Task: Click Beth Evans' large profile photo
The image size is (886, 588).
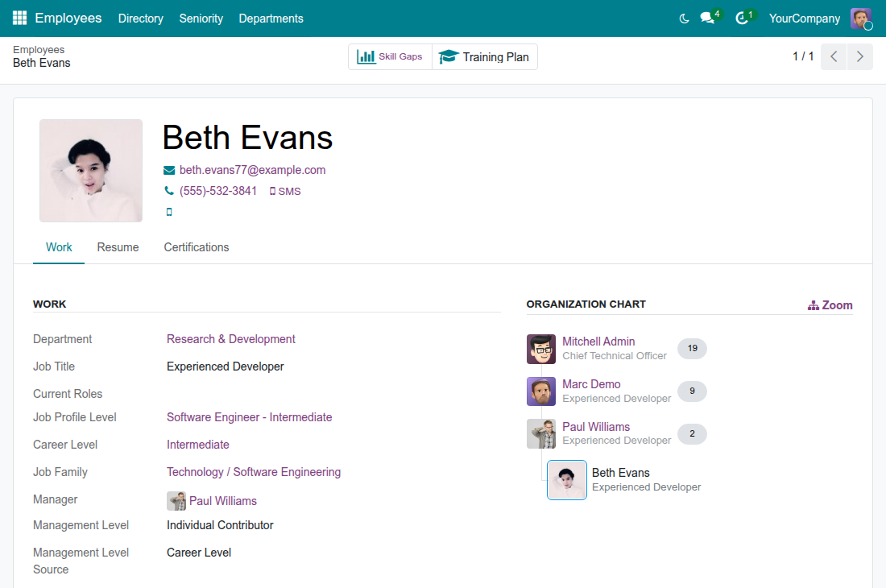Action: pos(91,171)
